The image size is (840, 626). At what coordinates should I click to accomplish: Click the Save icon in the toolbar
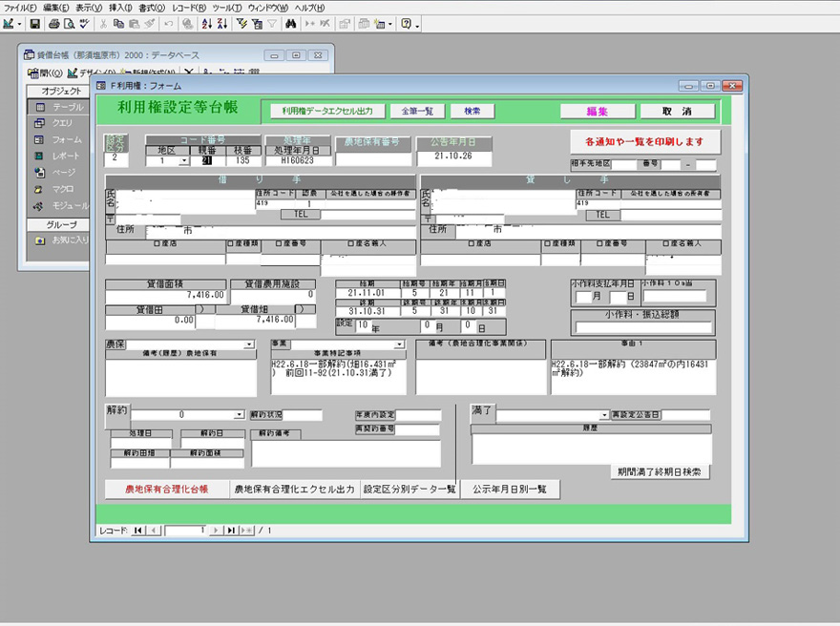point(35,23)
